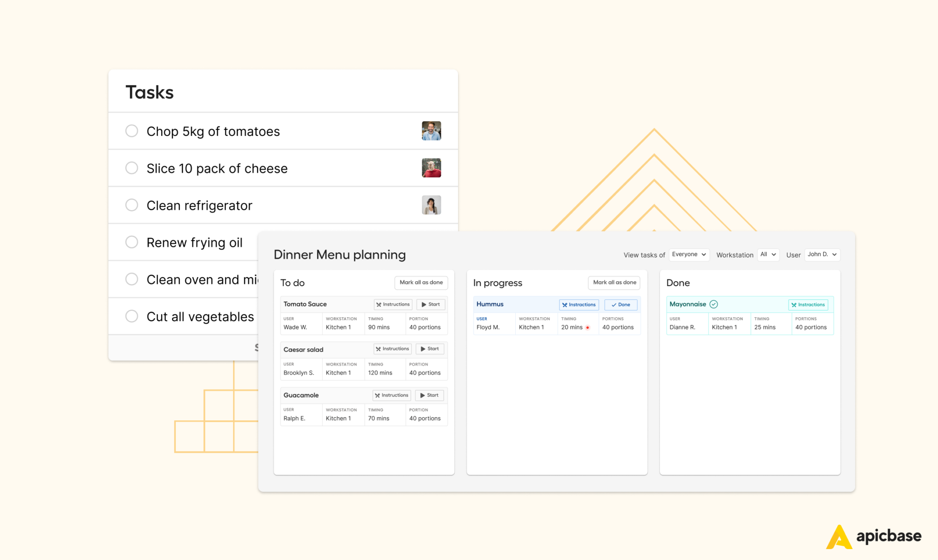Mark Slice 10 pack of cheese complete
938x560 pixels.
[131, 168]
